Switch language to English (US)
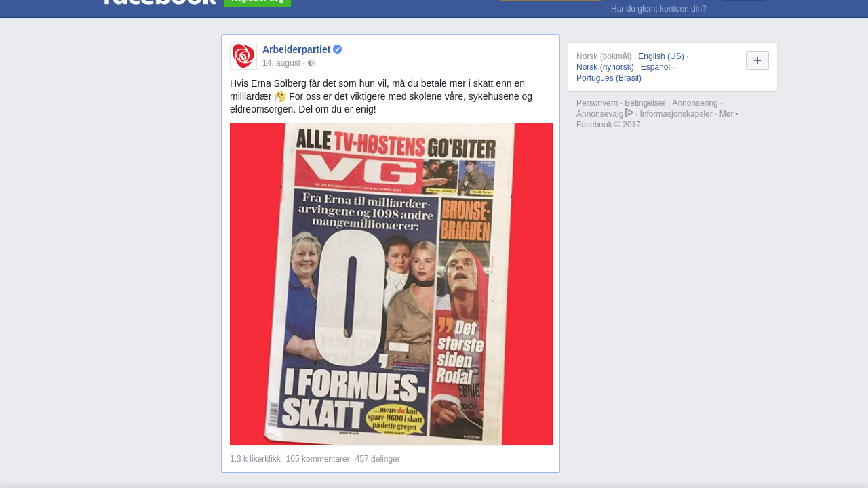Screen dimensions: 868x488 tap(661, 56)
